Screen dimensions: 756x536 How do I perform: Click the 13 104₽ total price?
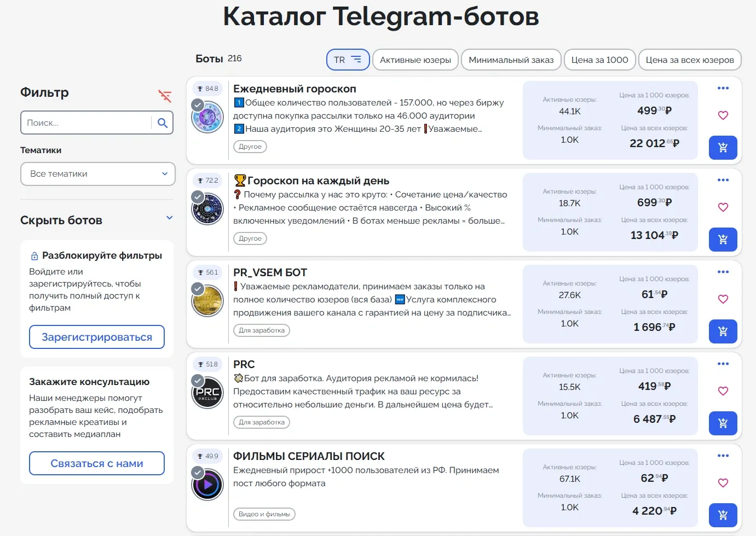[x=655, y=235]
